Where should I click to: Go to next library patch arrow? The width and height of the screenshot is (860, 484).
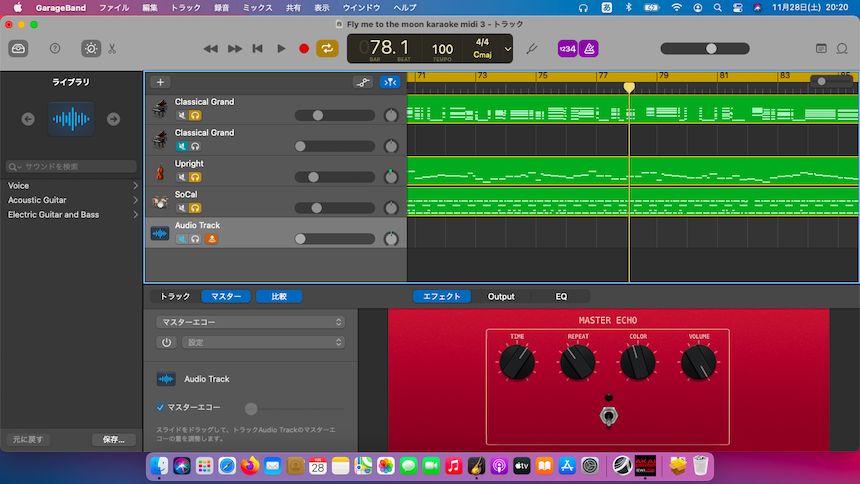[114, 119]
